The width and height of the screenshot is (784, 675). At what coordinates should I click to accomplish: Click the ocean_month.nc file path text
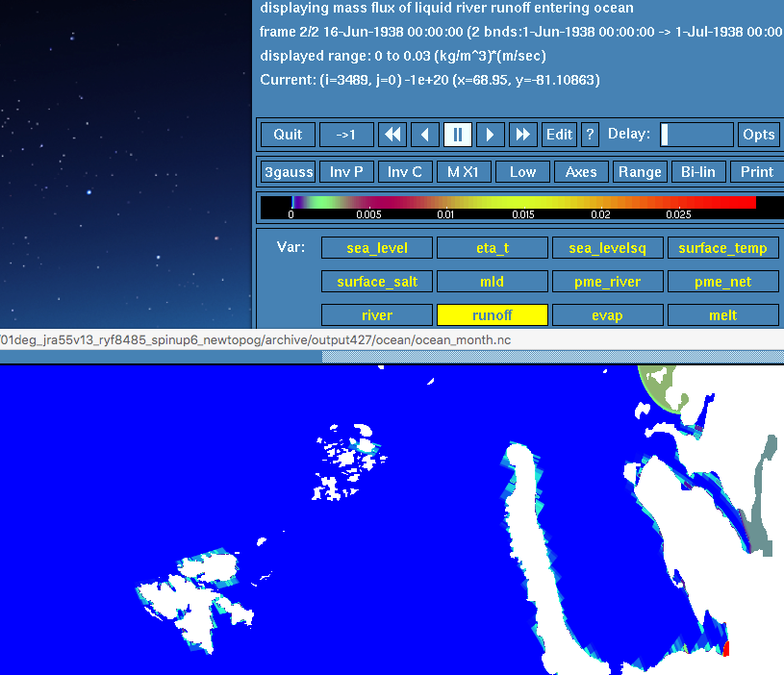(256, 340)
